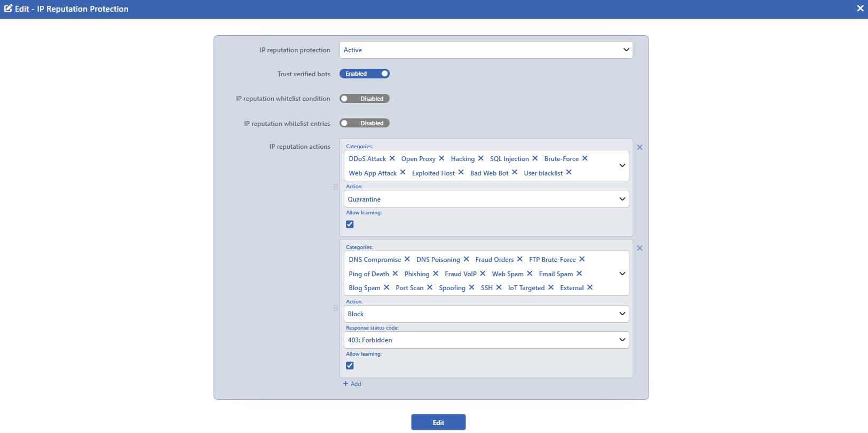Image resolution: width=868 pixels, height=433 pixels.
Task: Enable IP reputation whitelist entries toggle
Action: [x=365, y=123]
